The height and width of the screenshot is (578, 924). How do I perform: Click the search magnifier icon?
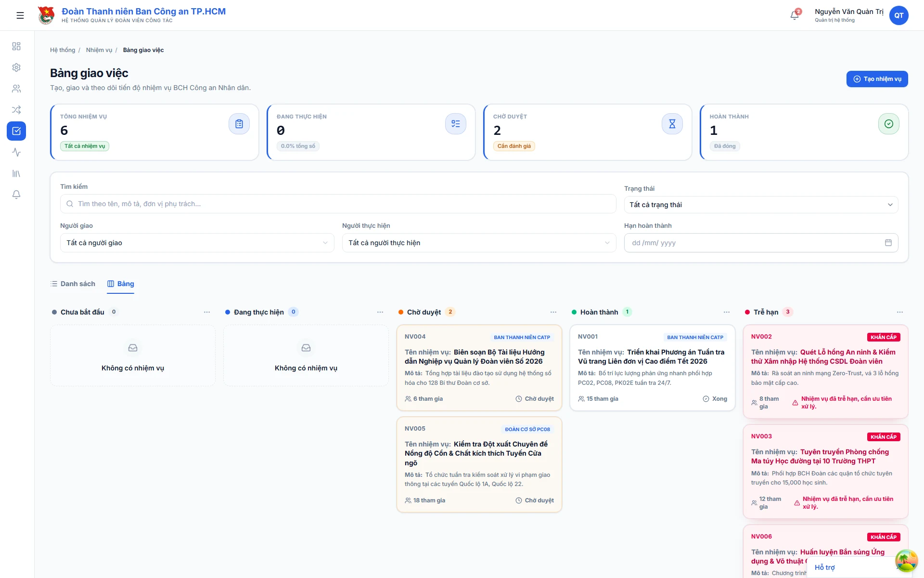click(70, 204)
